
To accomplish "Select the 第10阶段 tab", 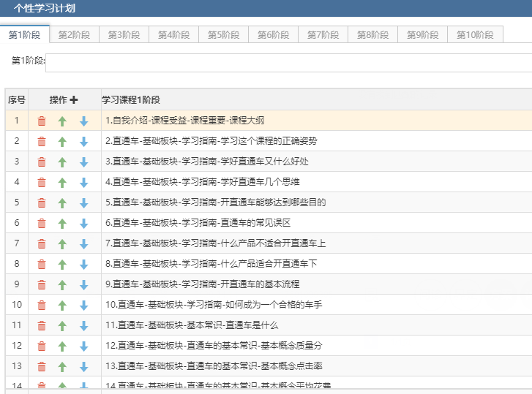I will point(475,35).
